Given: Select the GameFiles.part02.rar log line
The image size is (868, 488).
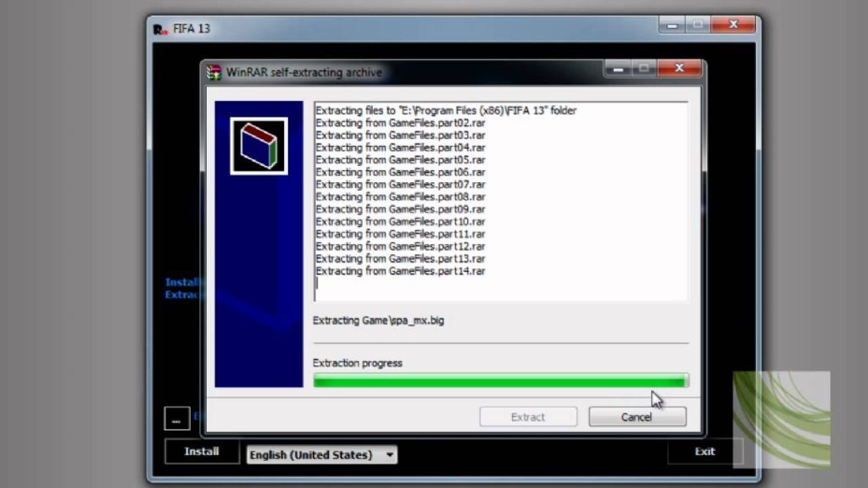Looking at the screenshot, I should tap(400, 123).
